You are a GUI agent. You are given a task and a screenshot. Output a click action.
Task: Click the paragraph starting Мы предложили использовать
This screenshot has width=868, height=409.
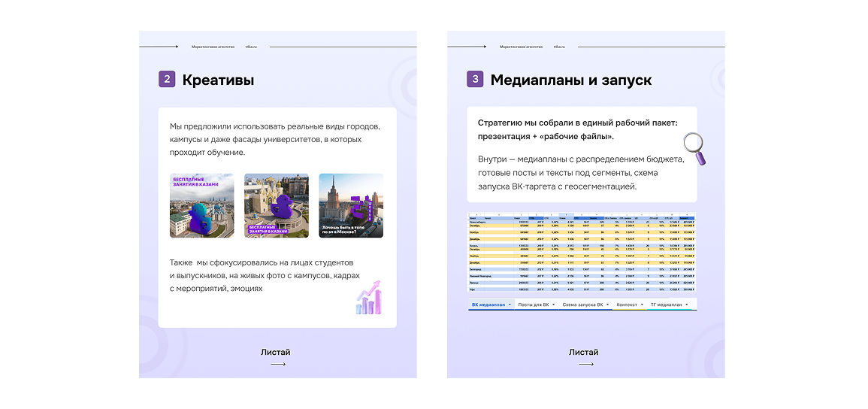point(275,139)
